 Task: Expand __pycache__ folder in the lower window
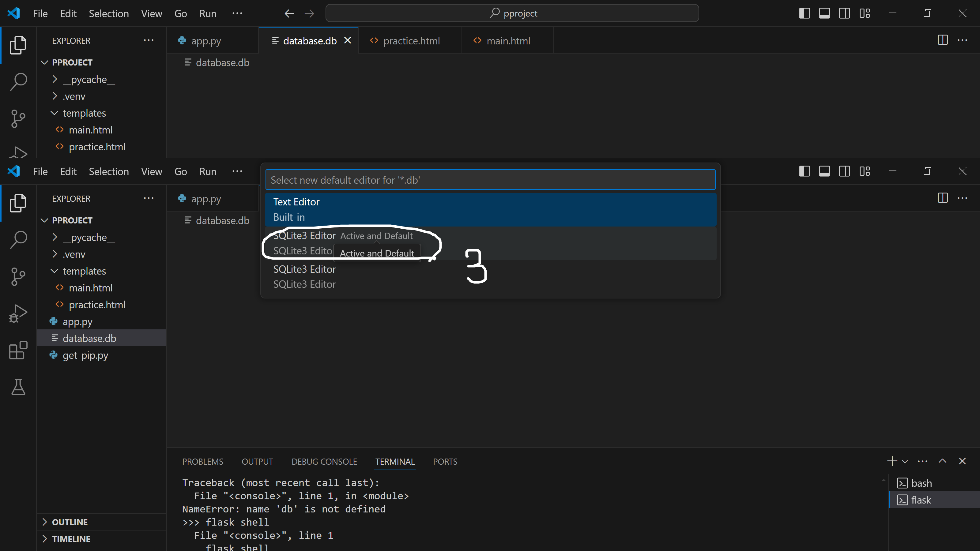(55, 237)
